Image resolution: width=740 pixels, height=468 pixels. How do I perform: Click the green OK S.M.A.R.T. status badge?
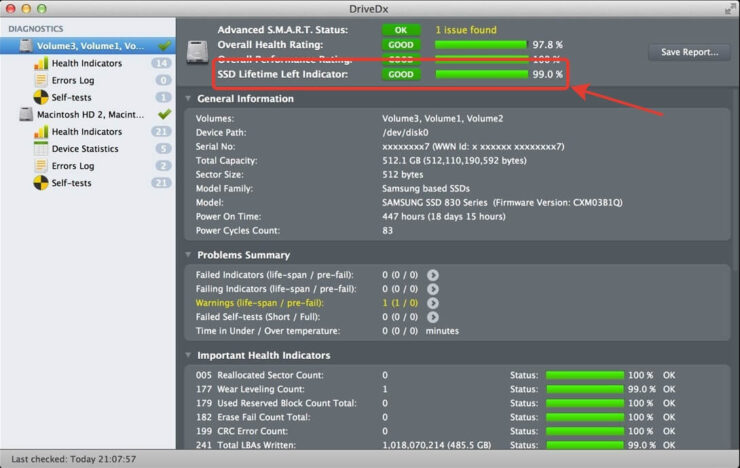[401, 30]
